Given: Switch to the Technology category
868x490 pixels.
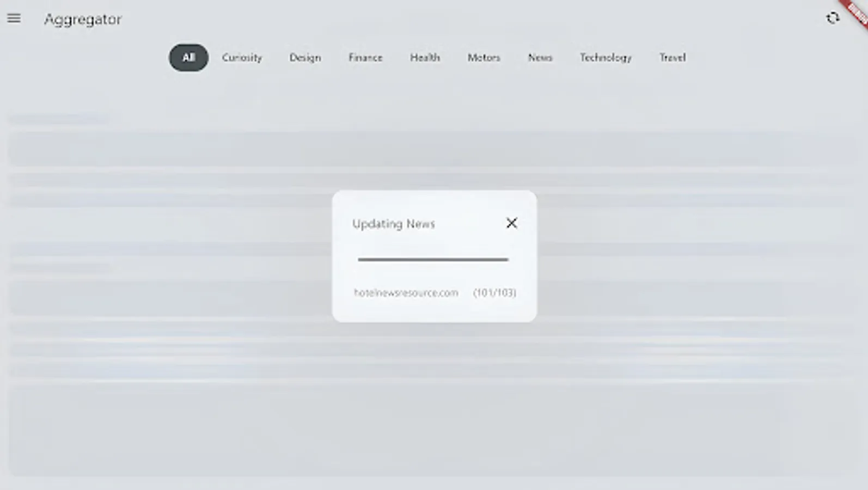Looking at the screenshot, I should pyautogui.click(x=606, y=58).
